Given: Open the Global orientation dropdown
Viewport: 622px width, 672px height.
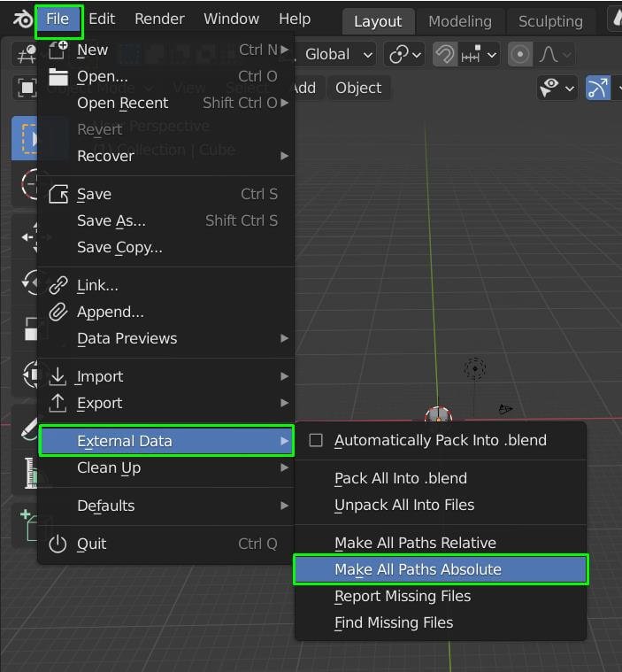Looking at the screenshot, I should (x=339, y=54).
